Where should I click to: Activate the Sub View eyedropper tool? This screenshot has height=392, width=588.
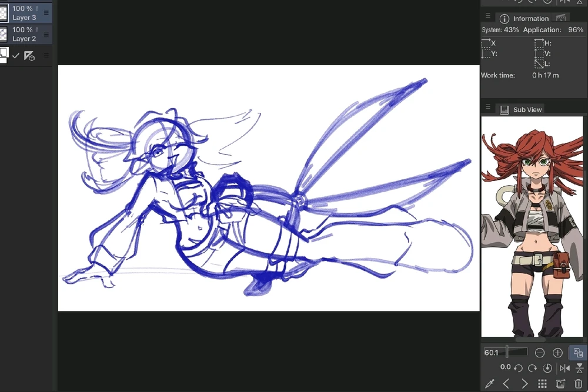click(x=489, y=384)
